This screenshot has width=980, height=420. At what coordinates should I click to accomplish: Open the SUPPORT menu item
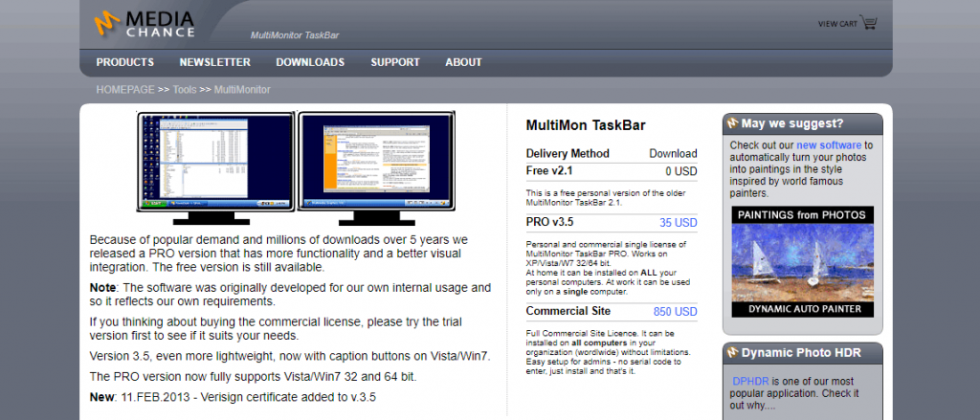395,62
